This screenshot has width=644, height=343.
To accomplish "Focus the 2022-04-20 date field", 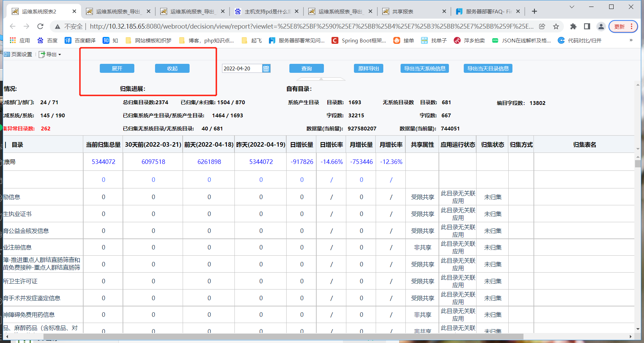I will click(242, 68).
